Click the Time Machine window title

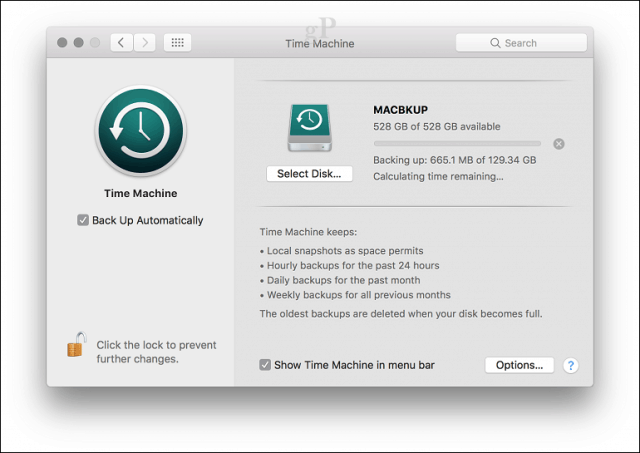[320, 44]
